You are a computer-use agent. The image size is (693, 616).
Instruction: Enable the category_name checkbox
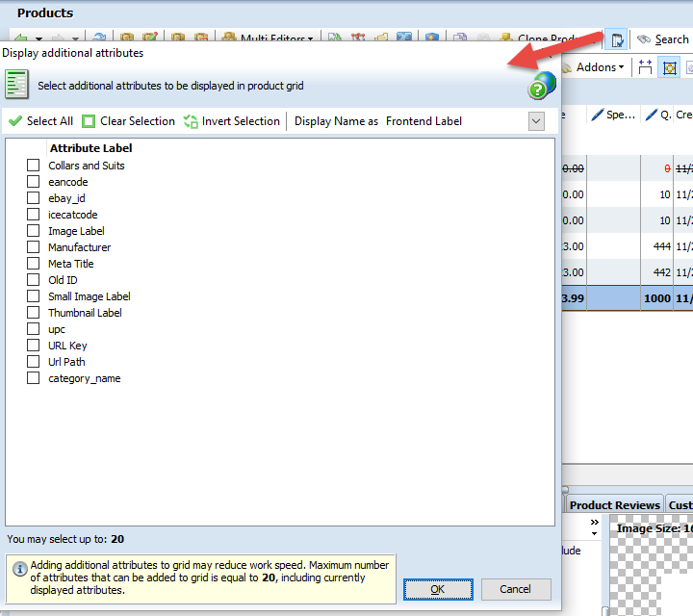point(33,378)
